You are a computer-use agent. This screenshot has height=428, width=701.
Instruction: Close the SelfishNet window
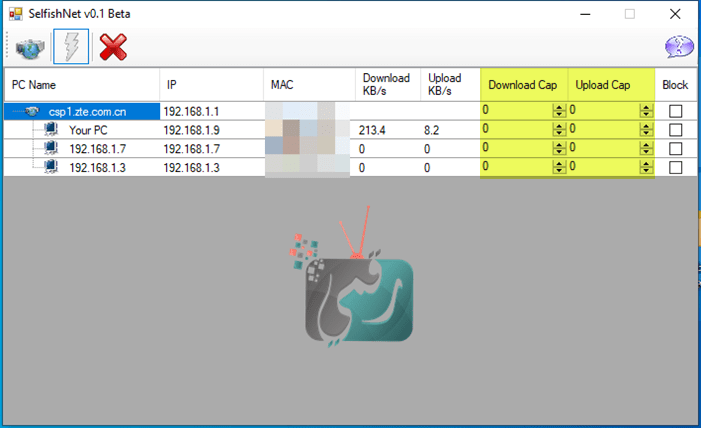click(x=675, y=14)
